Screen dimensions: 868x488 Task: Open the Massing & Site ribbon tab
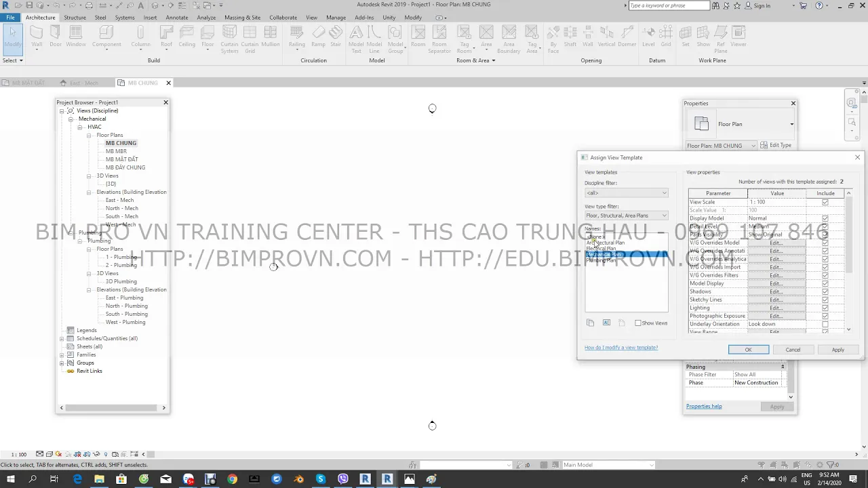pos(242,18)
